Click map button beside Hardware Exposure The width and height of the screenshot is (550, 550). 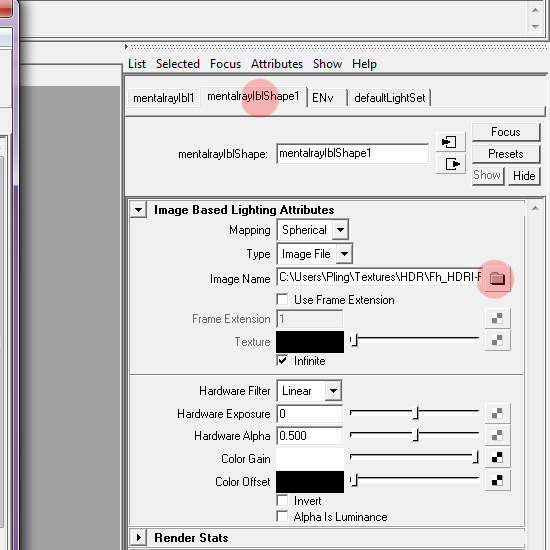point(497,414)
